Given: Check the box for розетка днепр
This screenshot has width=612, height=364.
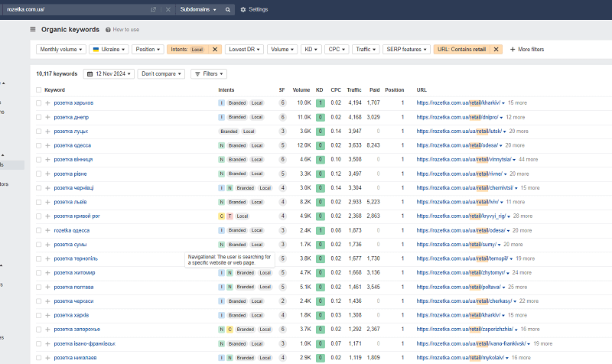Looking at the screenshot, I should coord(39,117).
